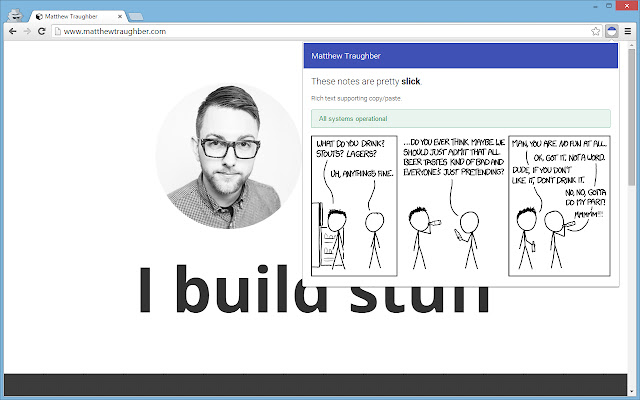Click the 'These notes are pretty slick' text
The width and height of the screenshot is (640, 400).
coord(366,81)
